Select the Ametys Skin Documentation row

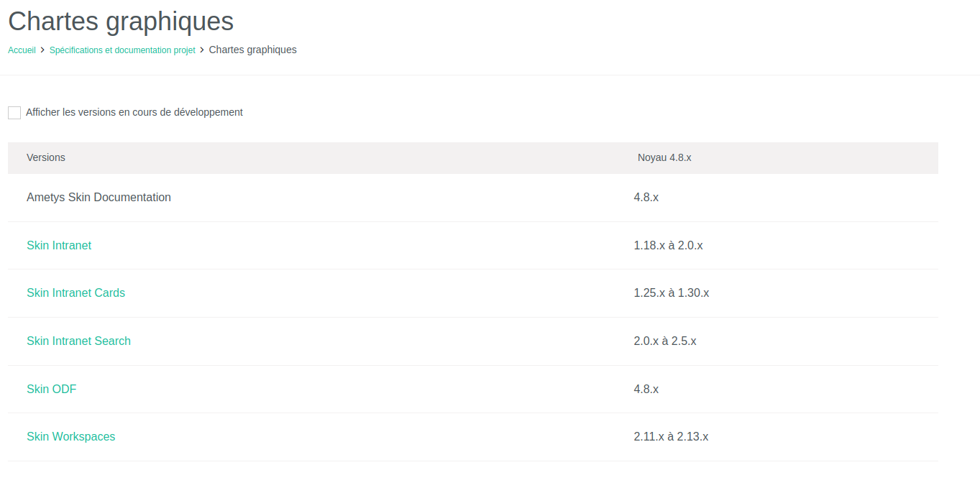point(472,197)
